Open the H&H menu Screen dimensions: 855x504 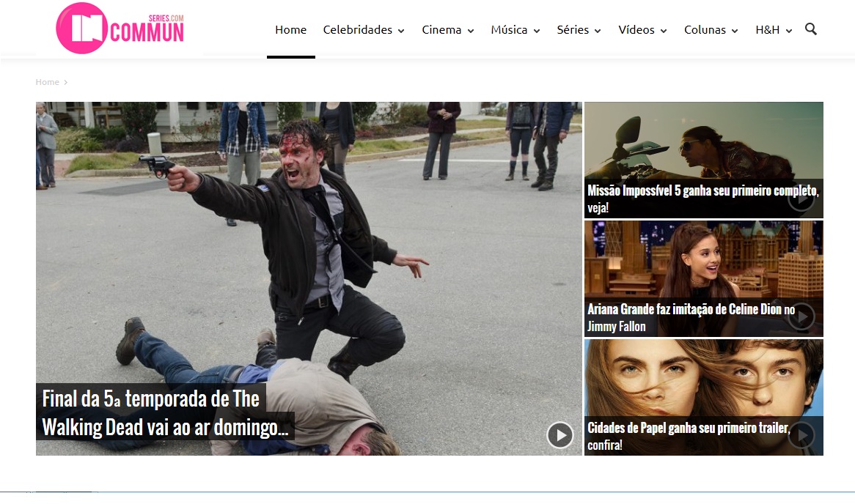(x=767, y=30)
